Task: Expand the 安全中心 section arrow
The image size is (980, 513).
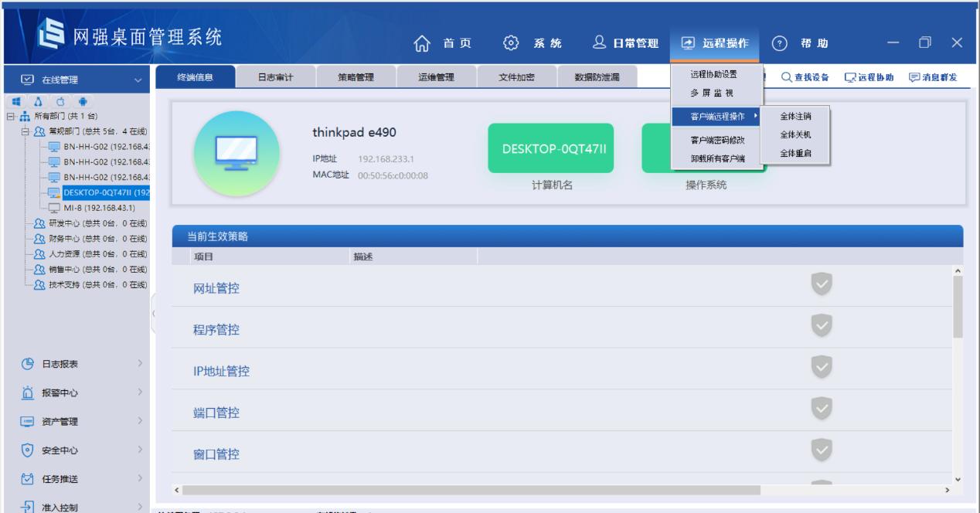Action: pos(139,450)
